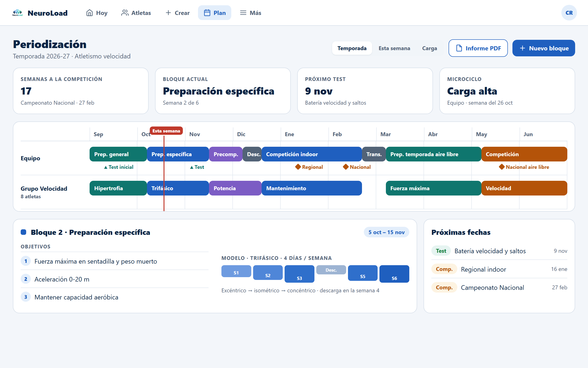Click the 5 oct – 15 nov date badge
This screenshot has width=588, height=368.
[x=386, y=232]
